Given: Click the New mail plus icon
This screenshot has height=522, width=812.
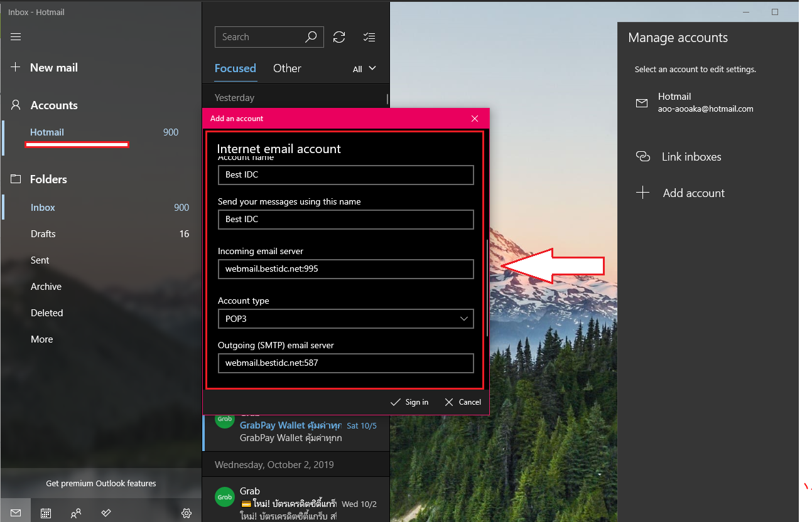Looking at the screenshot, I should 16,67.
